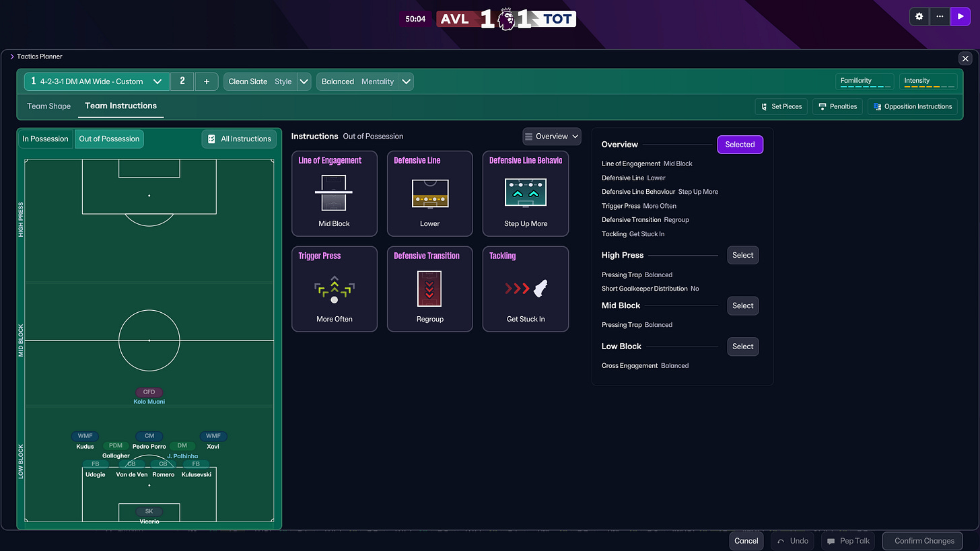
Task: Select the Low Block section
Action: (x=743, y=346)
